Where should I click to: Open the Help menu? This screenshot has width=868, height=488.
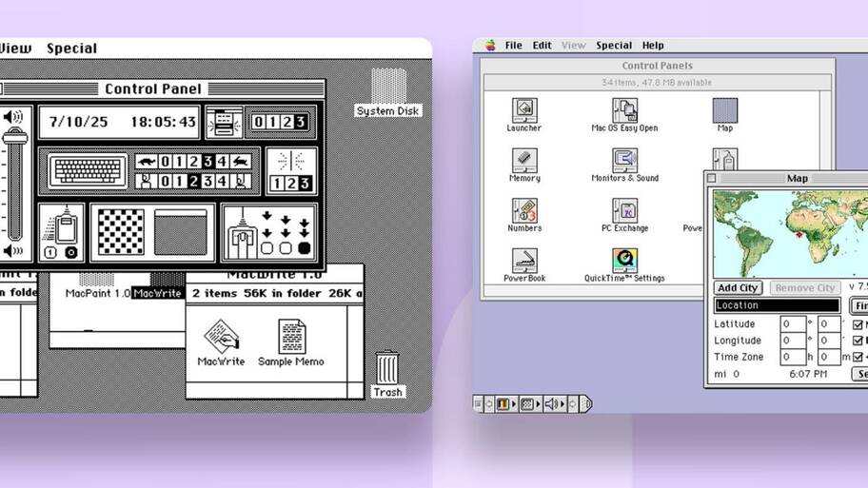coord(653,46)
